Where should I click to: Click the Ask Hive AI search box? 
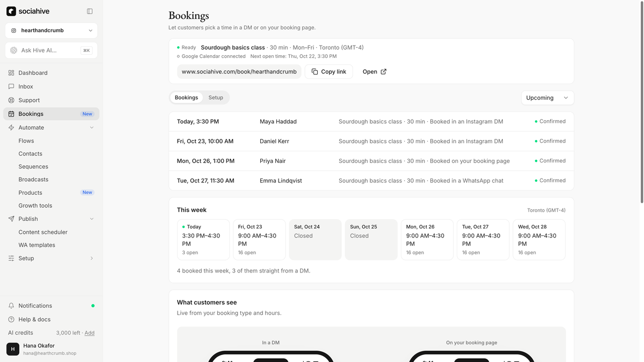point(52,50)
